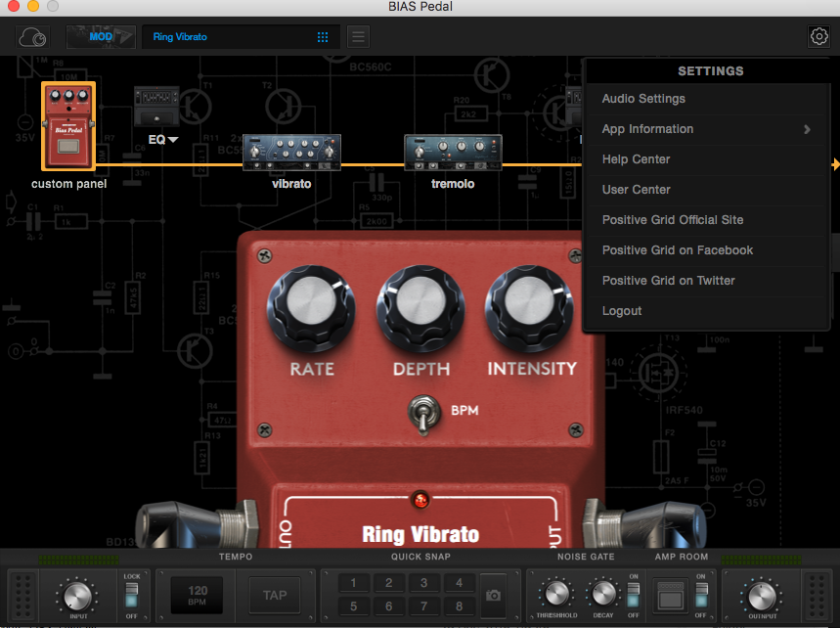
Task: Select the custom panel pedal thumbnail
Action: point(68,126)
